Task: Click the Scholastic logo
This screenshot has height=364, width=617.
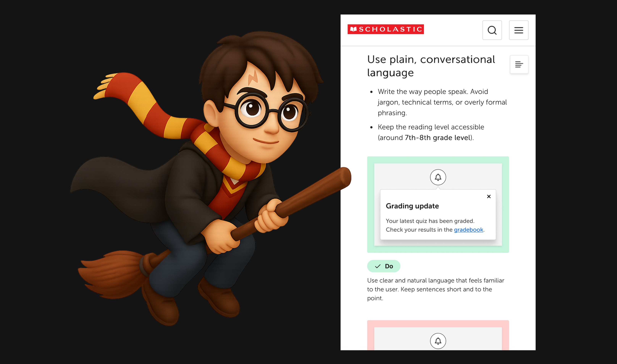Action: click(386, 29)
